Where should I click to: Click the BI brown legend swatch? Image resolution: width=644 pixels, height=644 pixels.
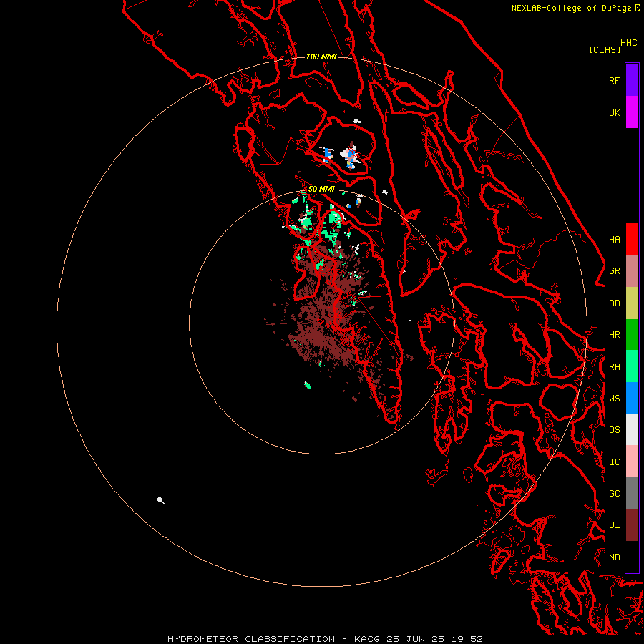click(632, 525)
